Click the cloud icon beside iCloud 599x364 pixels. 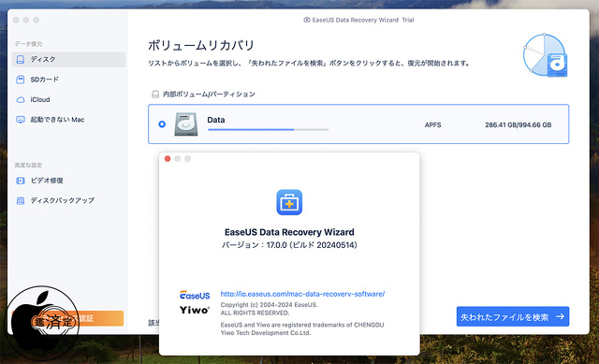pyautogui.click(x=21, y=100)
